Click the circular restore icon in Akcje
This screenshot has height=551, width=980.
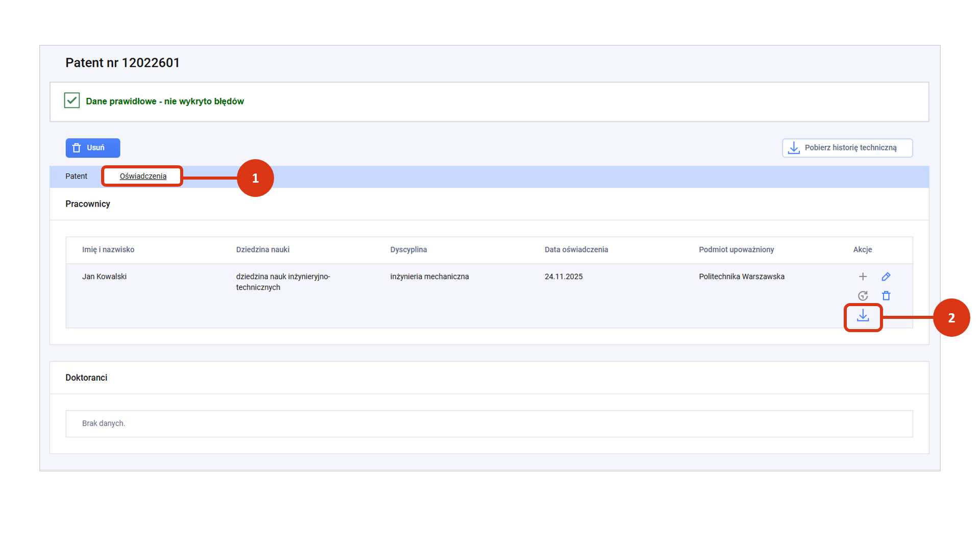pyautogui.click(x=863, y=296)
